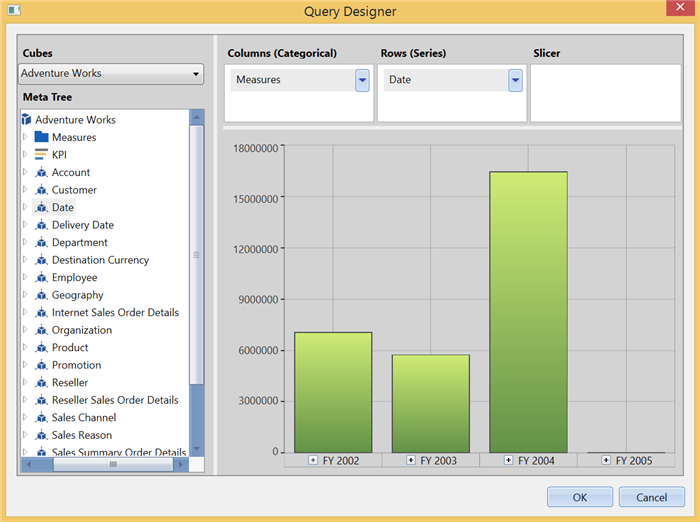Expand the KPI tree node arrow
The width and height of the screenshot is (700, 522).
(25, 154)
